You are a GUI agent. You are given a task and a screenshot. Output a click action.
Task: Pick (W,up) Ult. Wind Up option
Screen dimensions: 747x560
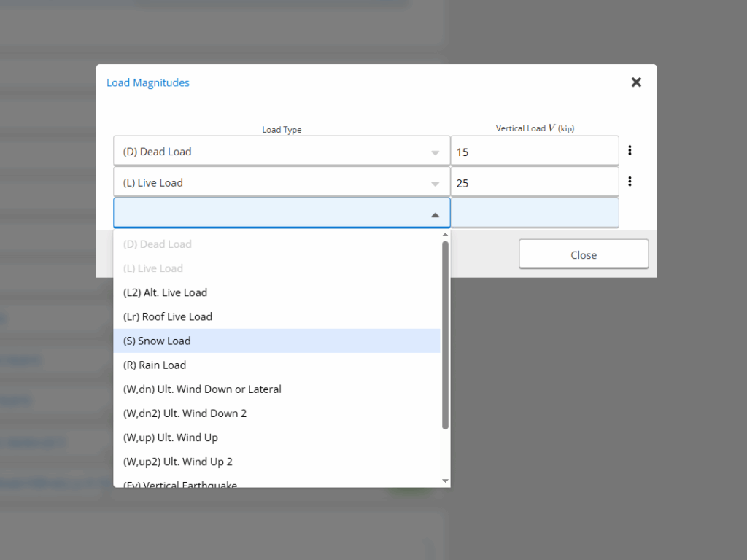[171, 437]
